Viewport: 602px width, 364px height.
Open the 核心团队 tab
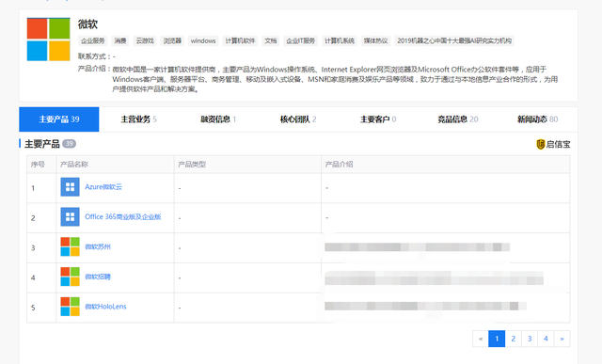[x=298, y=119]
